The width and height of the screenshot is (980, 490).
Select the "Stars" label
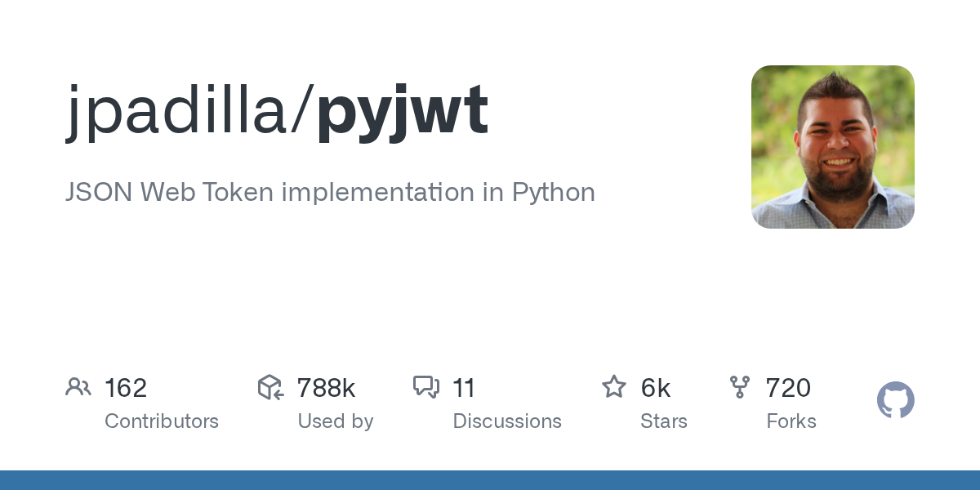pos(664,421)
